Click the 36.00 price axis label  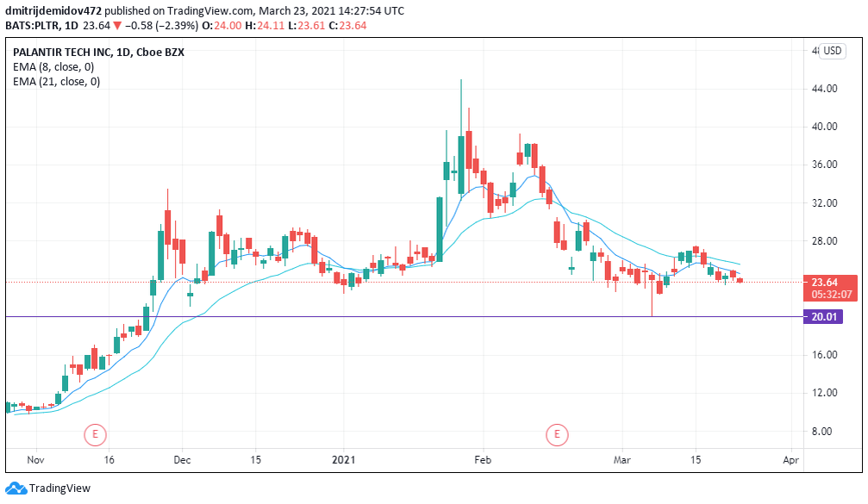pyautogui.click(x=824, y=165)
